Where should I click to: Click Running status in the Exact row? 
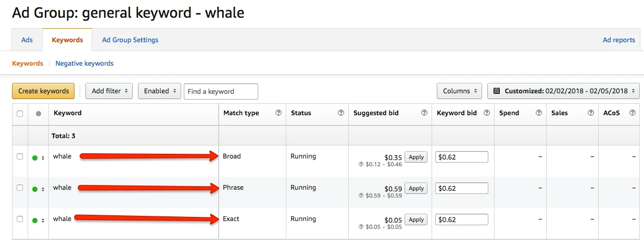(x=303, y=218)
